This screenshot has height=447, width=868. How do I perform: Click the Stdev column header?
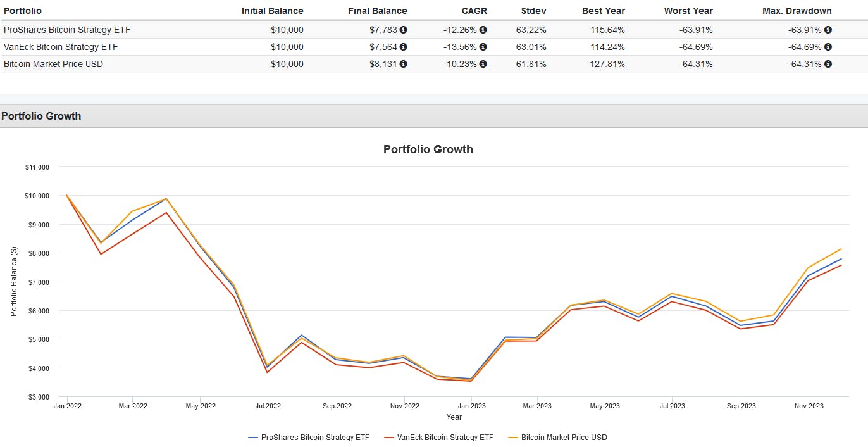(534, 11)
